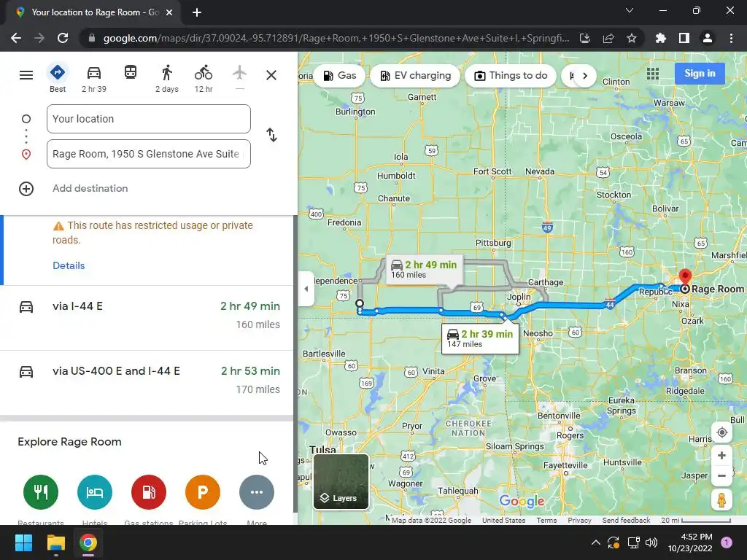Open volume control in system tray
The height and width of the screenshot is (560, 747).
[651, 542]
